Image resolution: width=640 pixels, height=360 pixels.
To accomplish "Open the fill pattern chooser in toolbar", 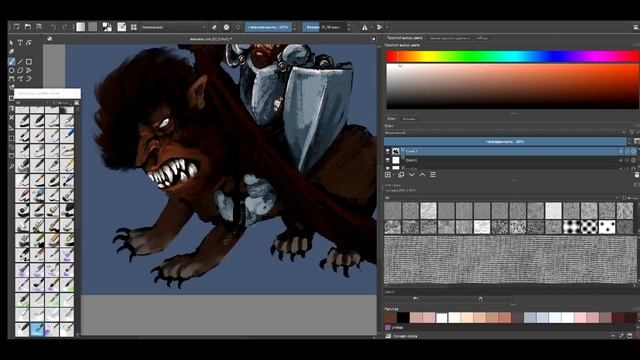I will point(93,27).
